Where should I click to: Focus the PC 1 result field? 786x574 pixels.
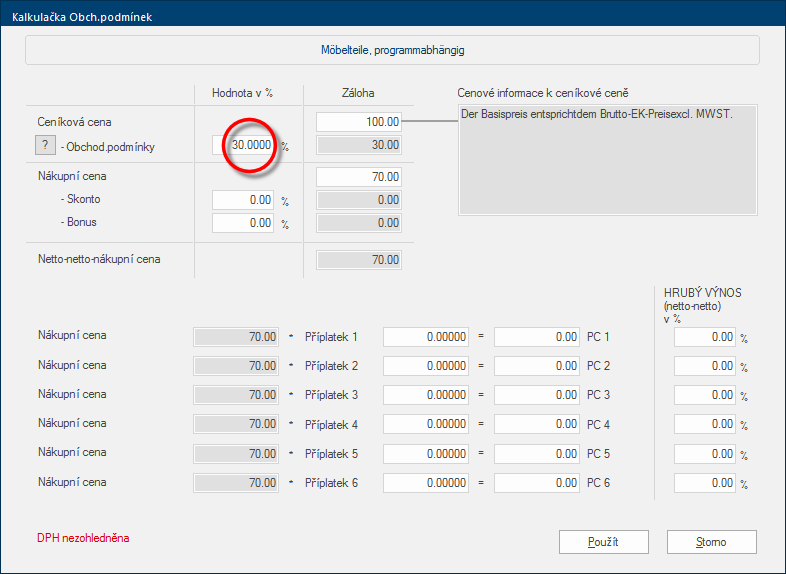[537, 337]
